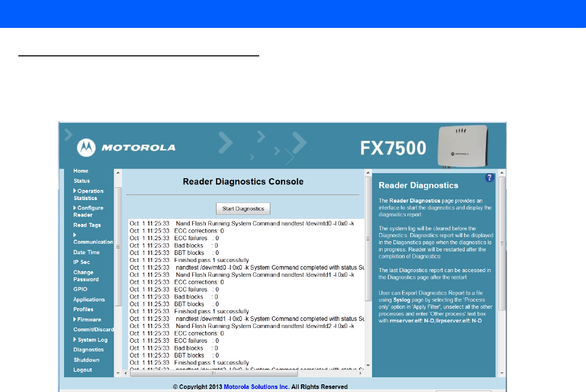
Task: Open the Diagnostics page
Action: click(88, 349)
